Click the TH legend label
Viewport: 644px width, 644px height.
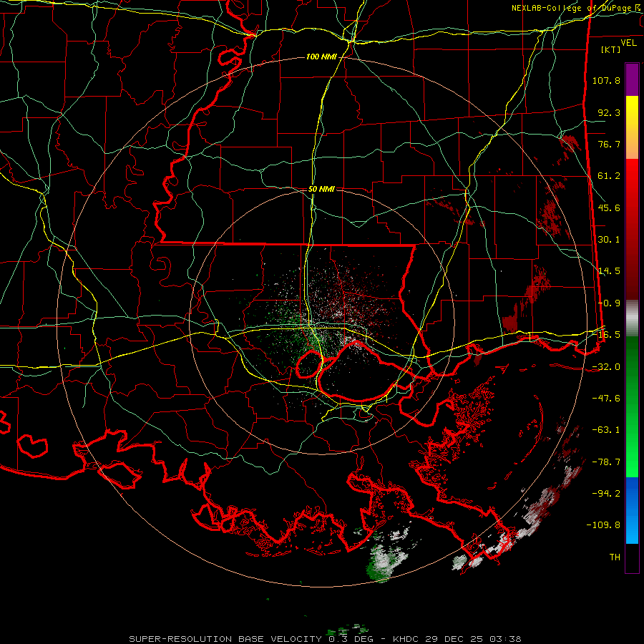615,557
